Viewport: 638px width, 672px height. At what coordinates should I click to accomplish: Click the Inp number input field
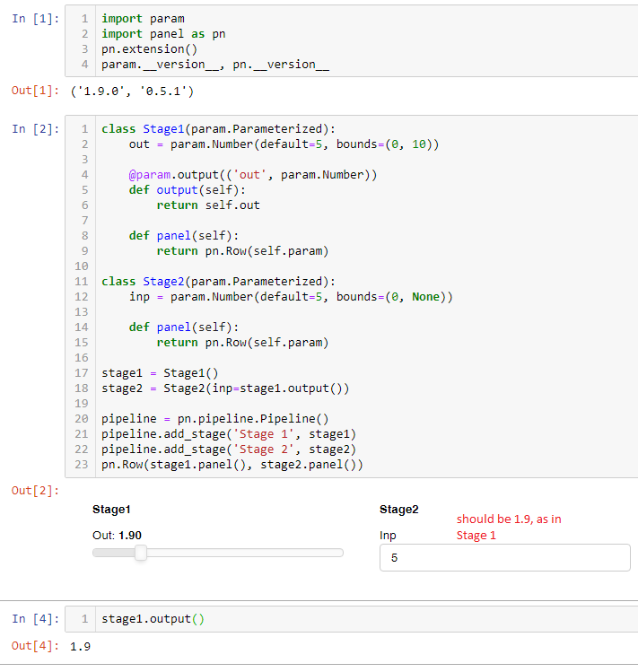[504, 557]
